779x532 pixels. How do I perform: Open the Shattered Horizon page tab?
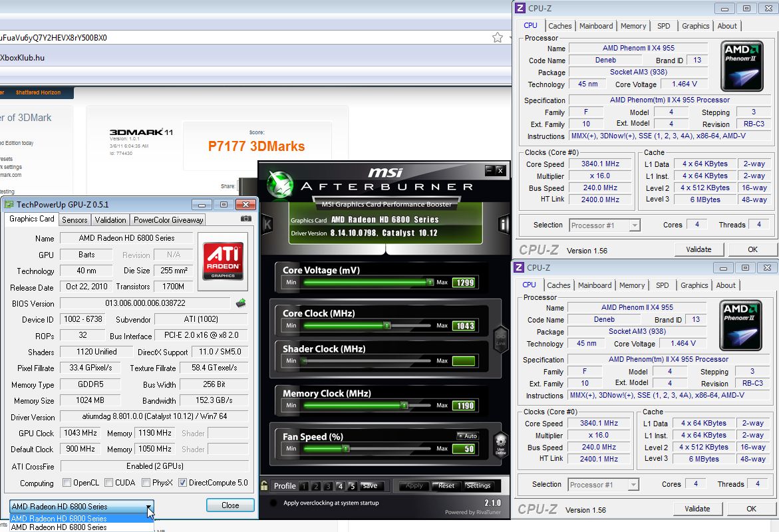(x=39, y=92)
